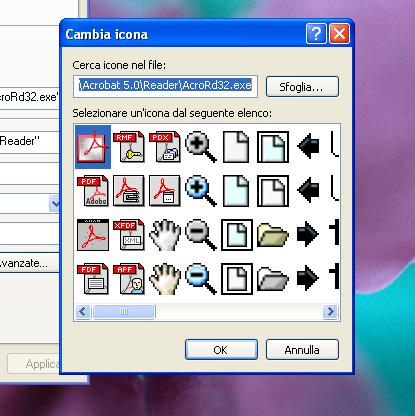Pick the Acrobat icon with small window
The width and height of the screenshot is (415, 416).
click(165, 191)
